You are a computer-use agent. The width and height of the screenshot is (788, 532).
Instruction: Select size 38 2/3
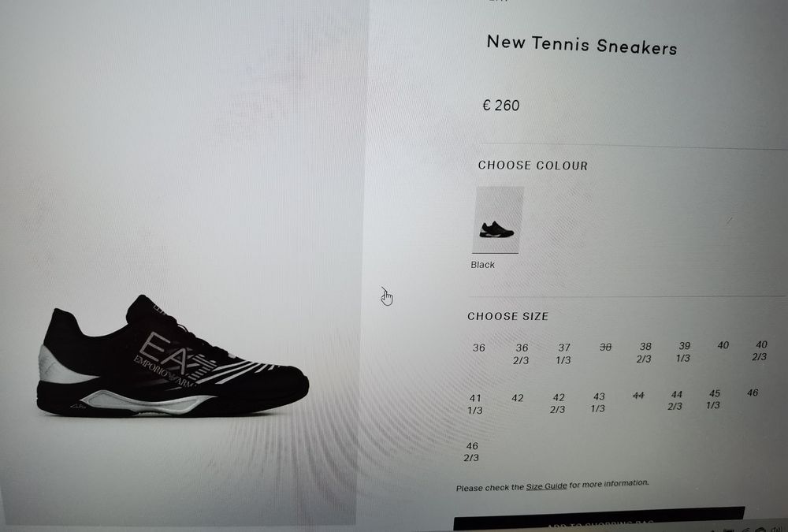point(645,352)
